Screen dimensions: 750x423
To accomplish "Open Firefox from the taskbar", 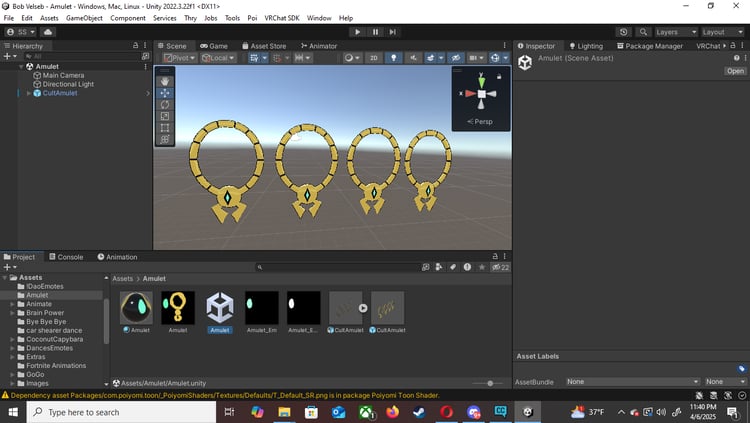I will point(392,412).
